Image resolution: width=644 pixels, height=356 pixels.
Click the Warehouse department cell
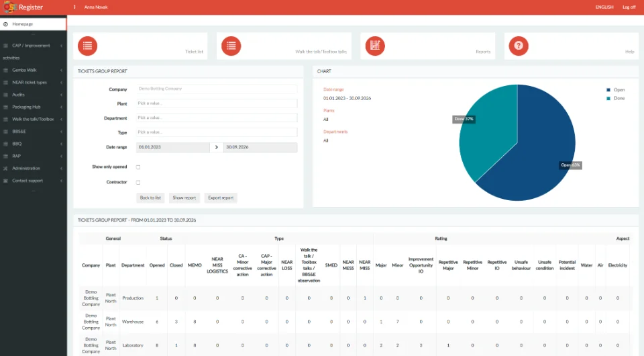click(133, 322)
